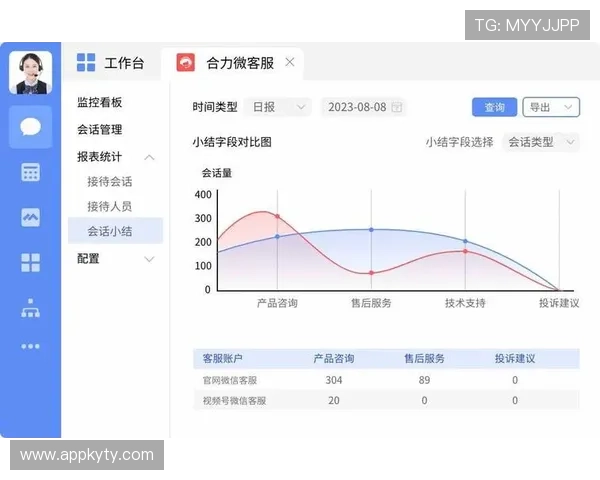Click the red data point at 产品咨询
The width and height of the screenshot is (600, 480).
[x=277, y=217]
